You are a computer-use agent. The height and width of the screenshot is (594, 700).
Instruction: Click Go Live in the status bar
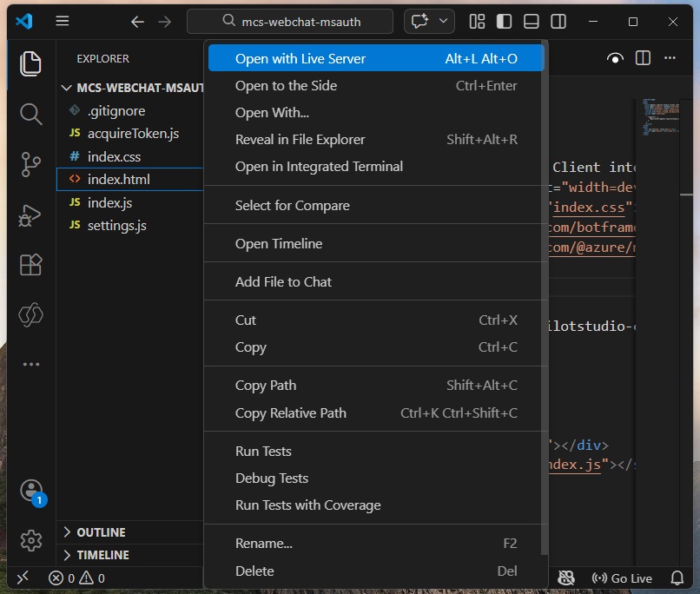622,578
